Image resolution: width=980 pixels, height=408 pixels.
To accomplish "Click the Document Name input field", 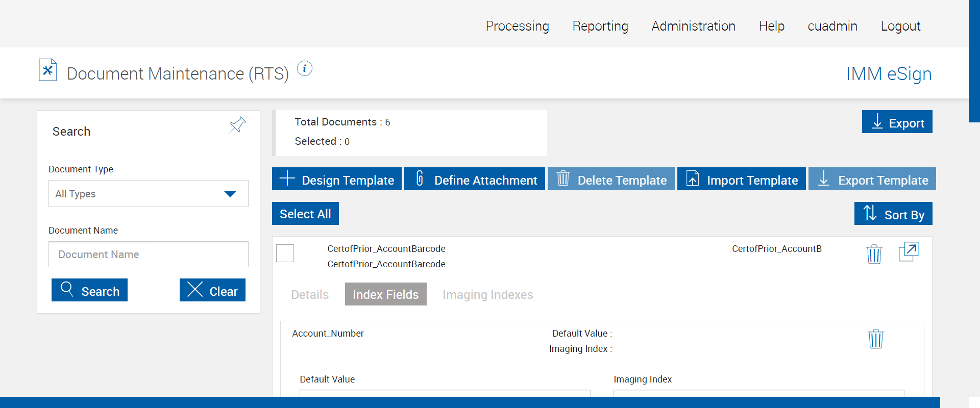I will (148, 254).
